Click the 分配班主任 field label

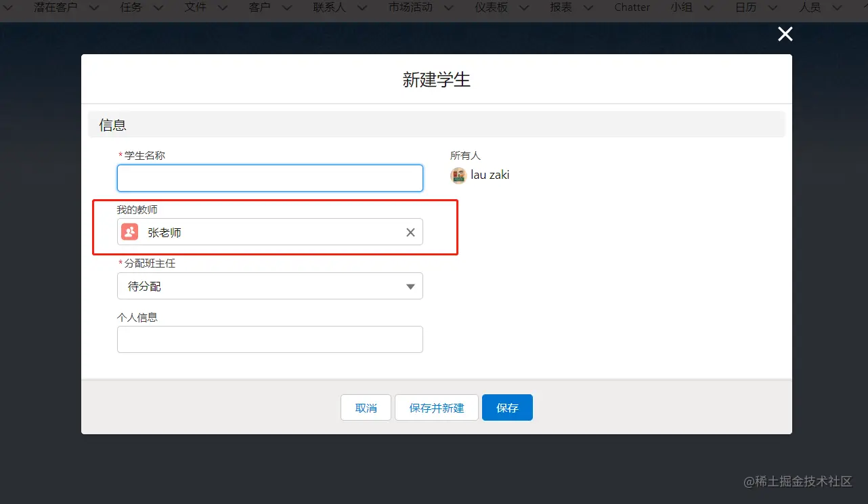[150, 263]
